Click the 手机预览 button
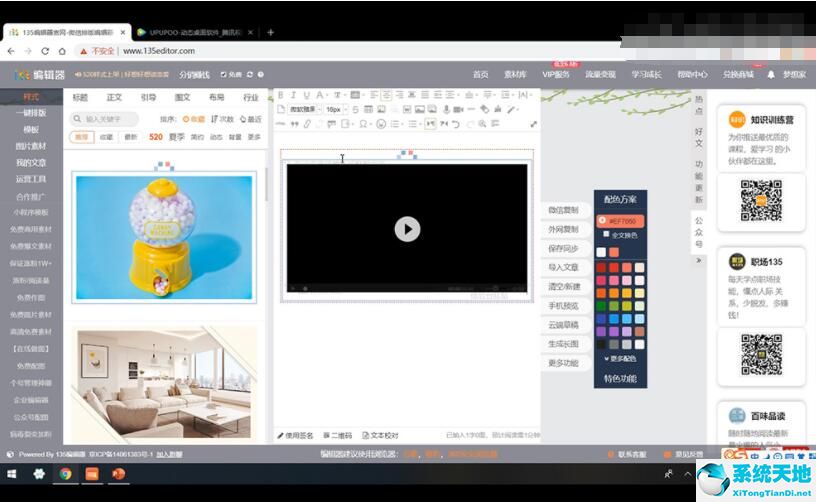The width and height of the screenshot is (816, 502). tap(563, 306)
